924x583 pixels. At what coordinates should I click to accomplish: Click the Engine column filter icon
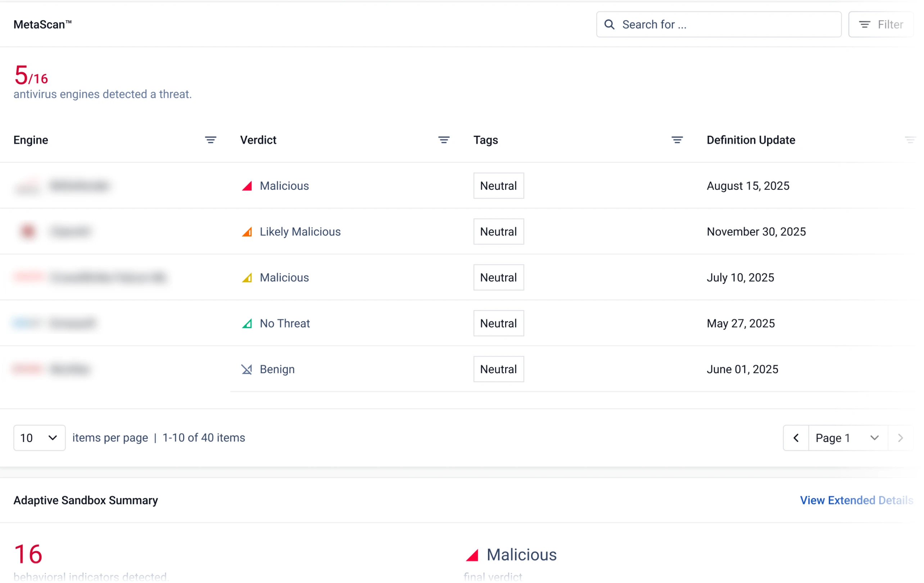(210, 140)
